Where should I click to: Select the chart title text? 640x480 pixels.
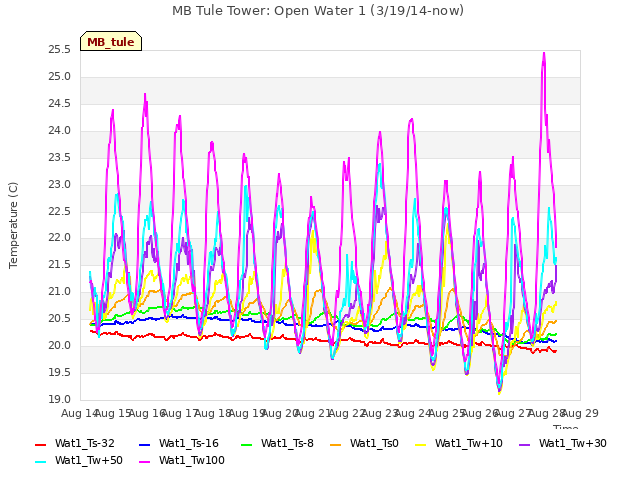pos(318,11)
